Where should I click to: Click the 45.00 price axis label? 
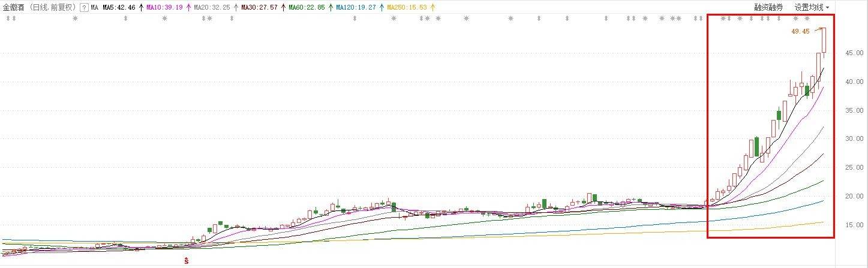[x=854, y=53]
